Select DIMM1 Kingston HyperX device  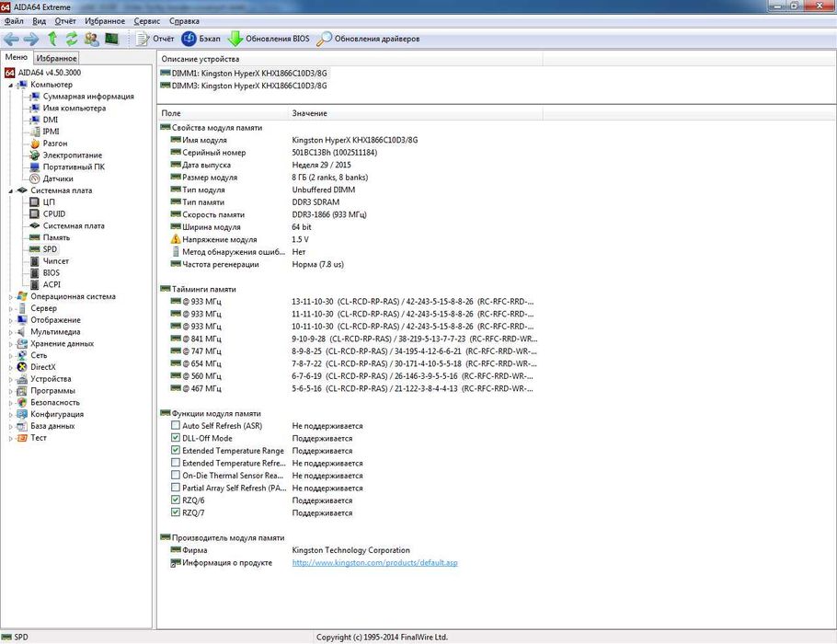(x=244, y=74)
